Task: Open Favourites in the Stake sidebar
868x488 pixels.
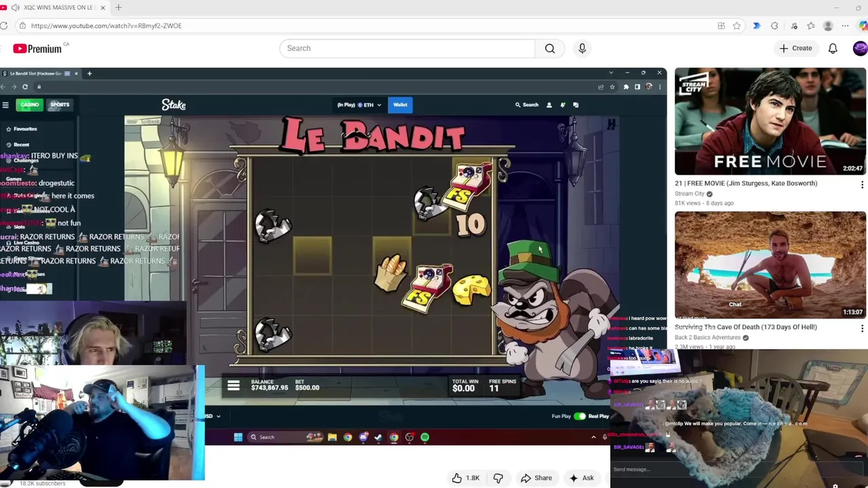Action: (22, 129)
